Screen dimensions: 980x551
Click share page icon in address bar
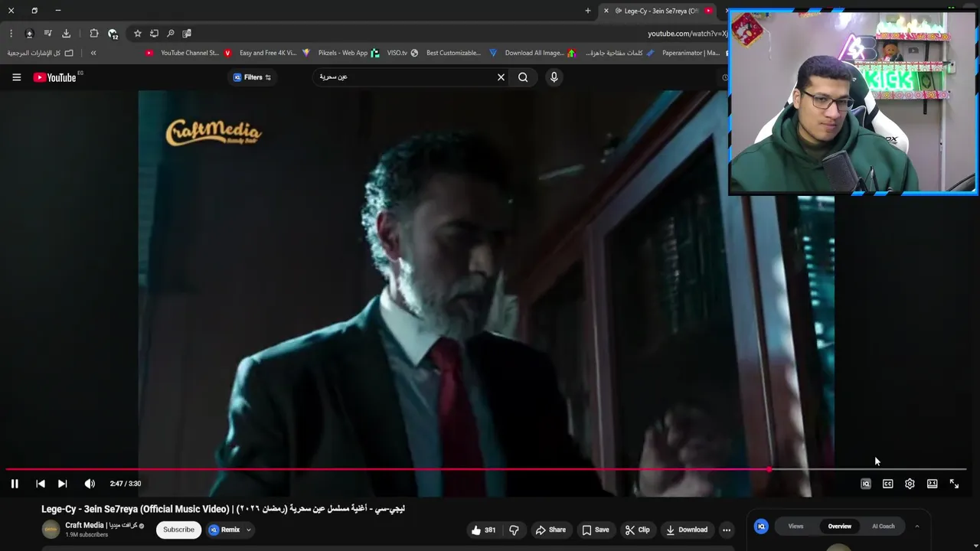pos(154,34)
